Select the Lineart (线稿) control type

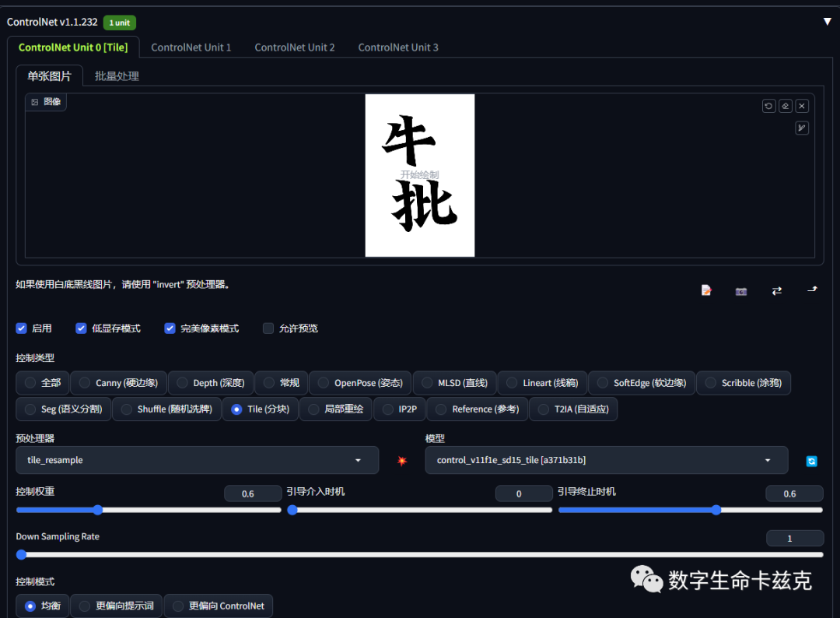(543, 383)
